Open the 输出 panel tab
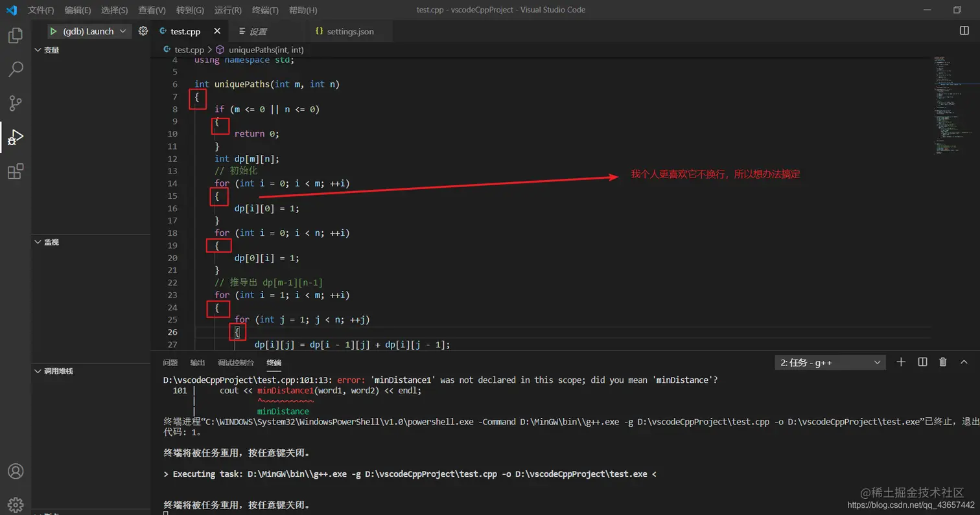 198,363
